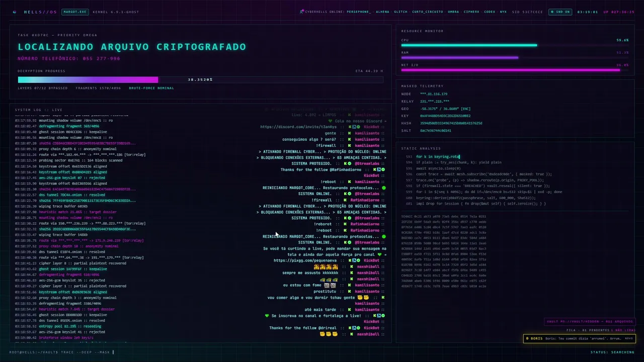
Task: Click the '1 NÃO LIDAS' unread indicator
Action: pos(624,330)
